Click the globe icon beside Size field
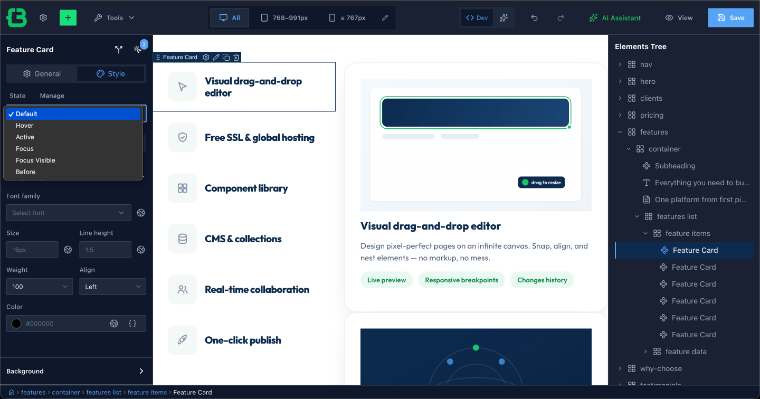Image resolution: width=760 pixels, height=399 pixels. (x=68, y=250)
